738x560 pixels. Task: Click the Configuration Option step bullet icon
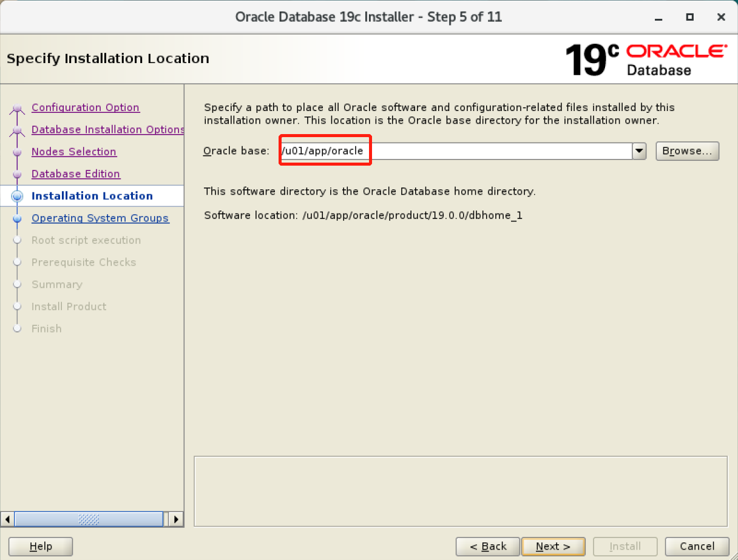click(x=18, y=109)
